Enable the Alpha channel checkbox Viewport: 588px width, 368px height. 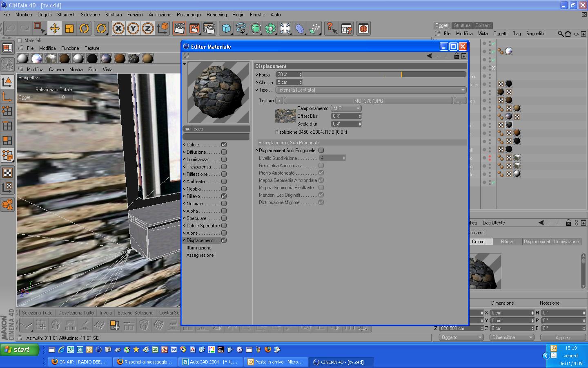coord(224,211)
